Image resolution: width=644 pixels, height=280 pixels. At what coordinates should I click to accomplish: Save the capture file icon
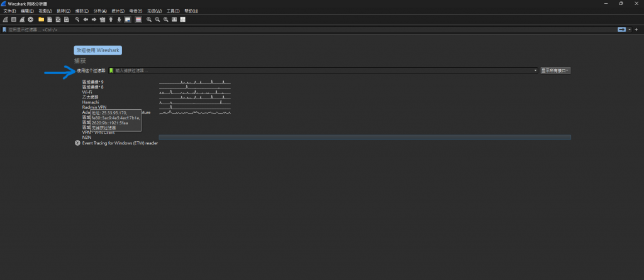[x=50, y=19]
